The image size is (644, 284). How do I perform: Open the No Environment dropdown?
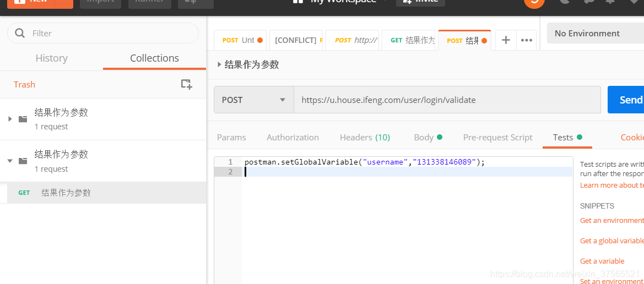[x=596, y=33]
